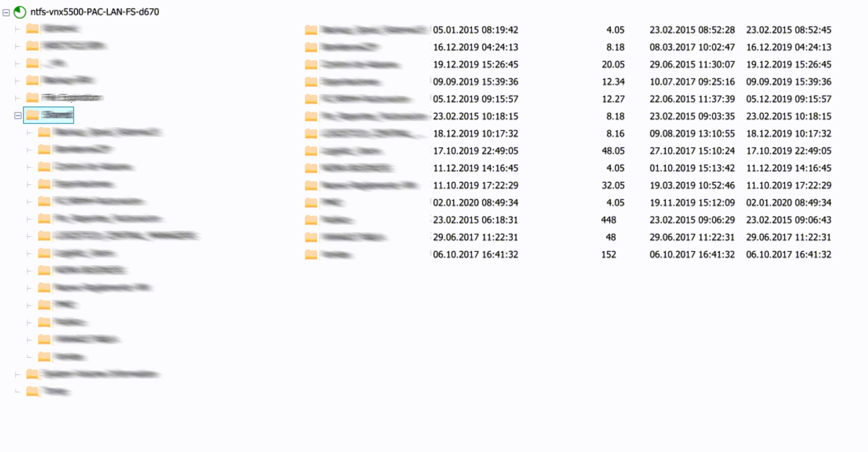Image resolution: width=868 pixels, height=452 pixels.
Task: Click the green disk icon beside ntfs-vnx5500-PAC-LAN-FS-d670
Action: pos(20,12)
